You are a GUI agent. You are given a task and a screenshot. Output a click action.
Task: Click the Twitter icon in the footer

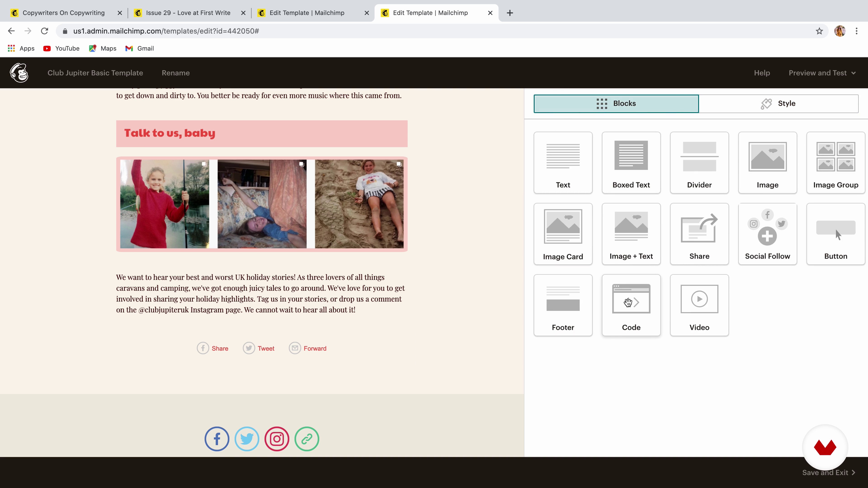(x=247, y=439)
